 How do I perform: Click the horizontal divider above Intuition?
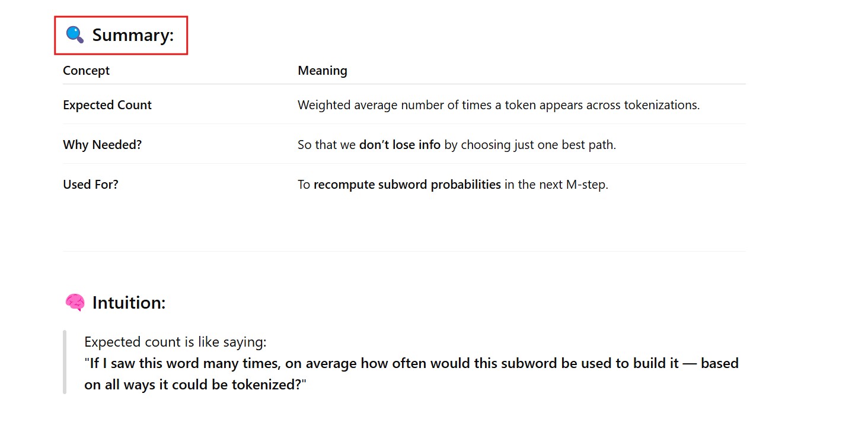coord(404,252)
